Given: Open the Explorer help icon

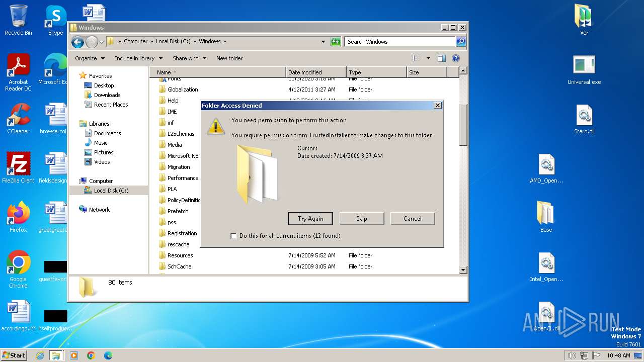Looking at the screenshot, I should (x=456, y=58).
